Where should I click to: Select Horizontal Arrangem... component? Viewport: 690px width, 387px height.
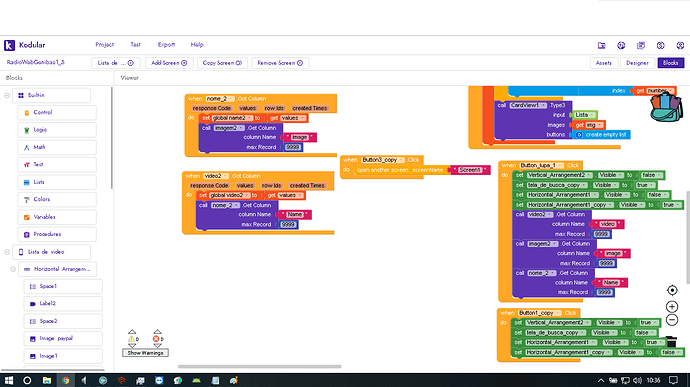pos(58,269)
